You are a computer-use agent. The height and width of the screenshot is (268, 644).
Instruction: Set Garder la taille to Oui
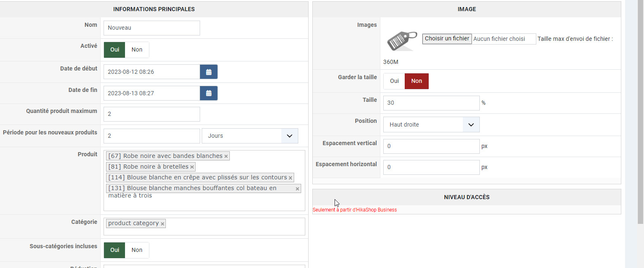click(394, 81)
